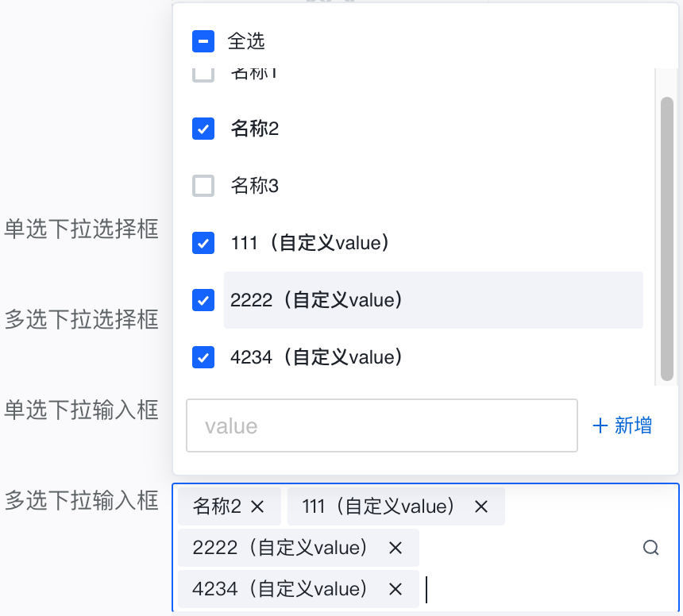The height and width of the screenshot is (616, 683).
Task: Select the 名称3 option label
Action: 255,186
